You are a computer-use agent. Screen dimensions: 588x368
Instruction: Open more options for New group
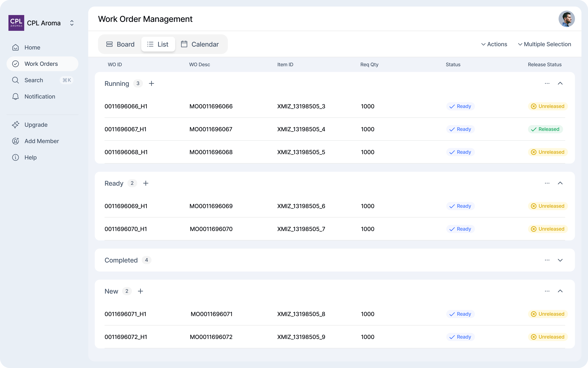(x=547, y=291)
